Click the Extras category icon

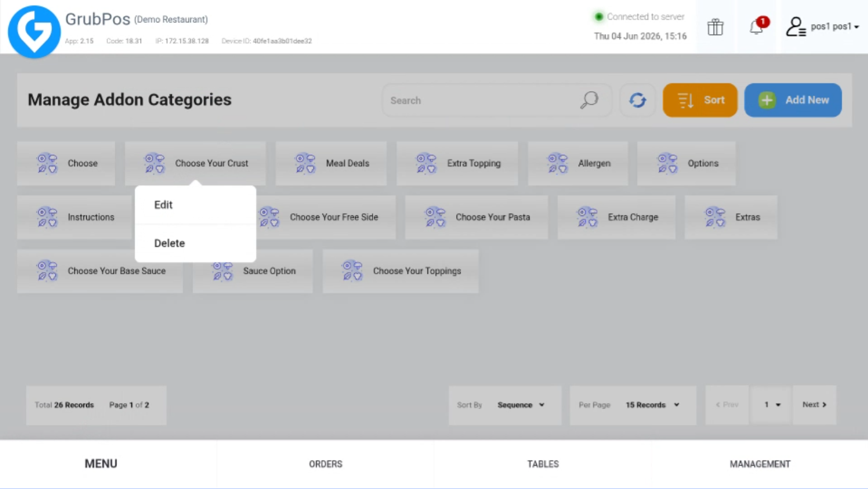click(715, 217)
